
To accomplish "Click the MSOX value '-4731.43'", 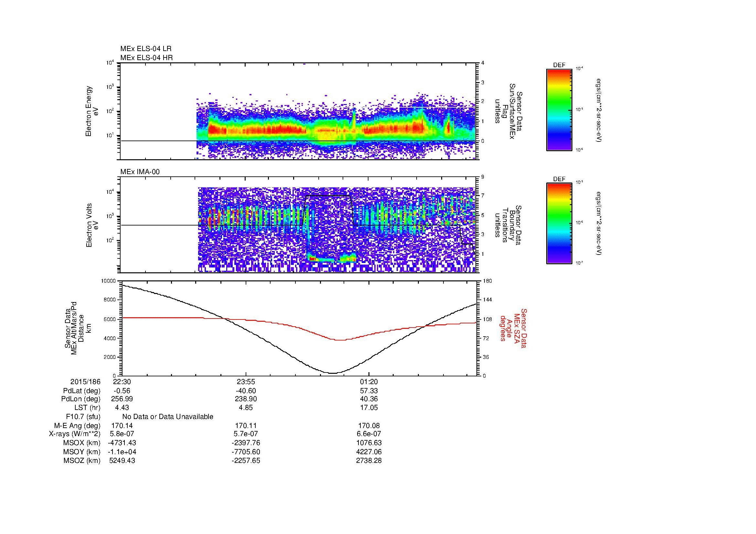I will 122,443.
